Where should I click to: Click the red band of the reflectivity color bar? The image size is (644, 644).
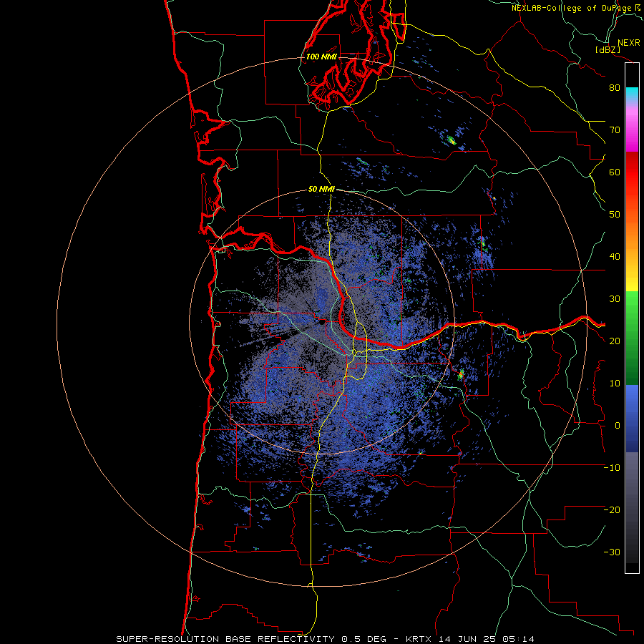point(632,172)
